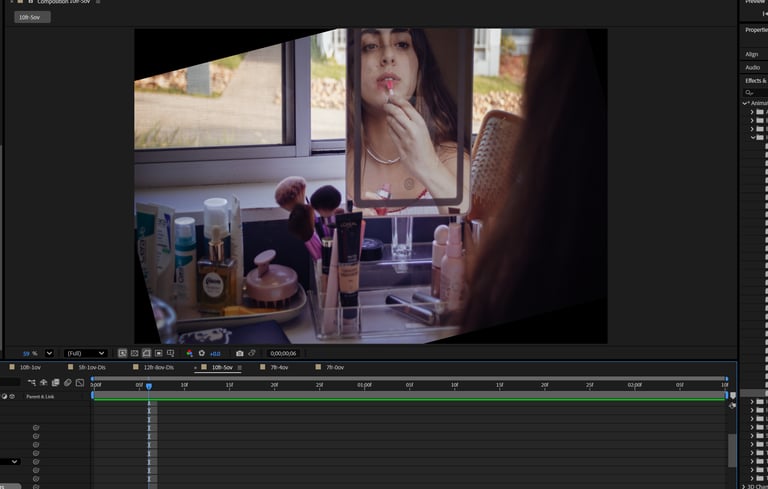The width and height of the screenshot is (768, 489).
Task: Click the composition viewer image
Action: (x=371, y=186)
